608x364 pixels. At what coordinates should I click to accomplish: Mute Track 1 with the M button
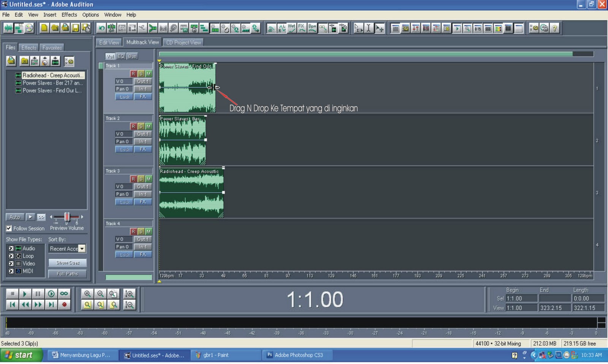[x=149, y=74]
